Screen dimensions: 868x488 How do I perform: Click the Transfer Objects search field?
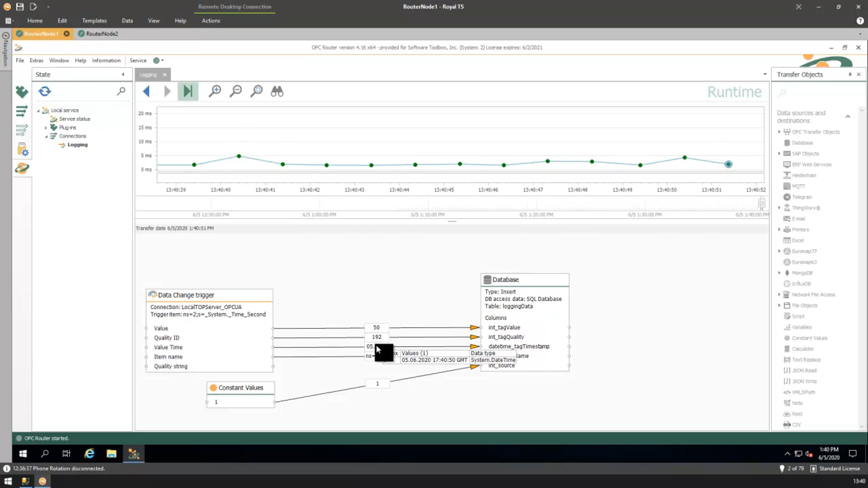click(x=817, y=93)
